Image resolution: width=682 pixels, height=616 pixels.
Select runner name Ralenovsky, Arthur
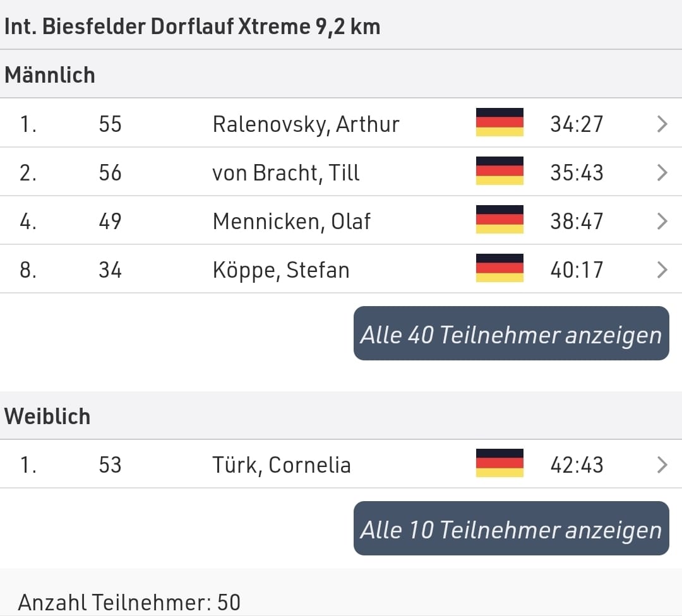click(306, 125)
